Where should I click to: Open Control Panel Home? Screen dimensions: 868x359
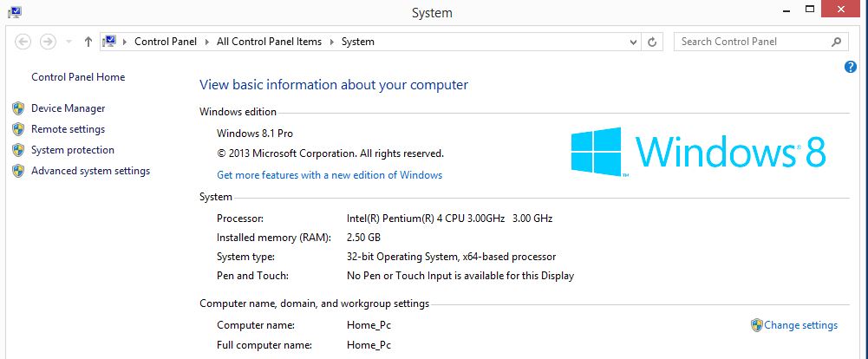[78, 77]
